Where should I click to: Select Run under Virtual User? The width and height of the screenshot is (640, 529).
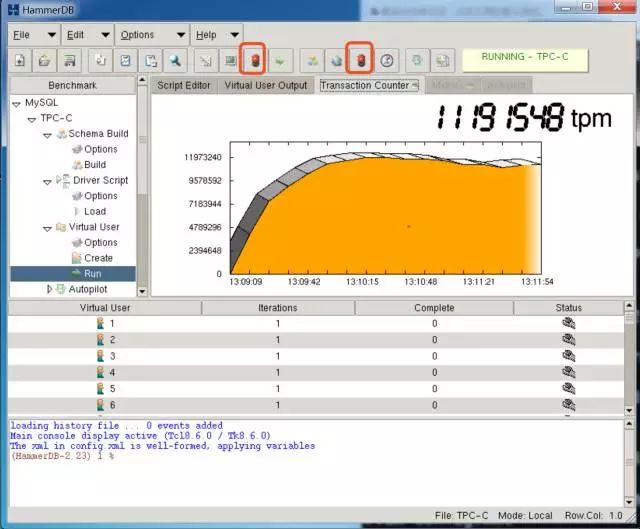(92, 273)
